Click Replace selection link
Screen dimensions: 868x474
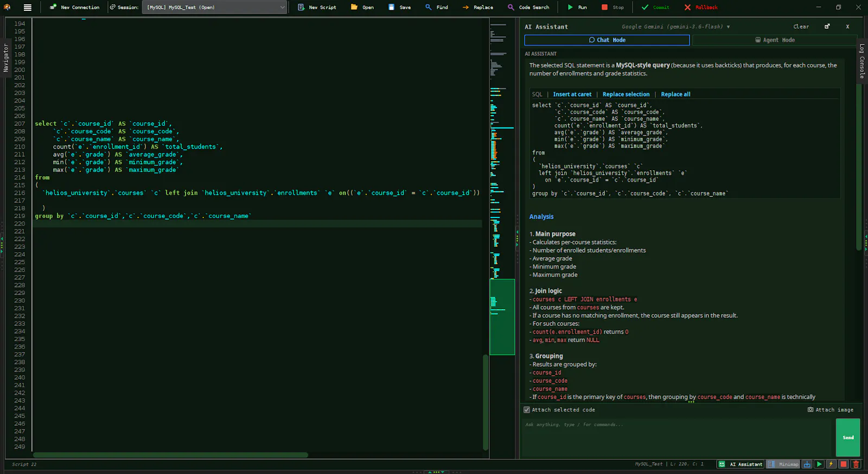click(x=626, y=94)
